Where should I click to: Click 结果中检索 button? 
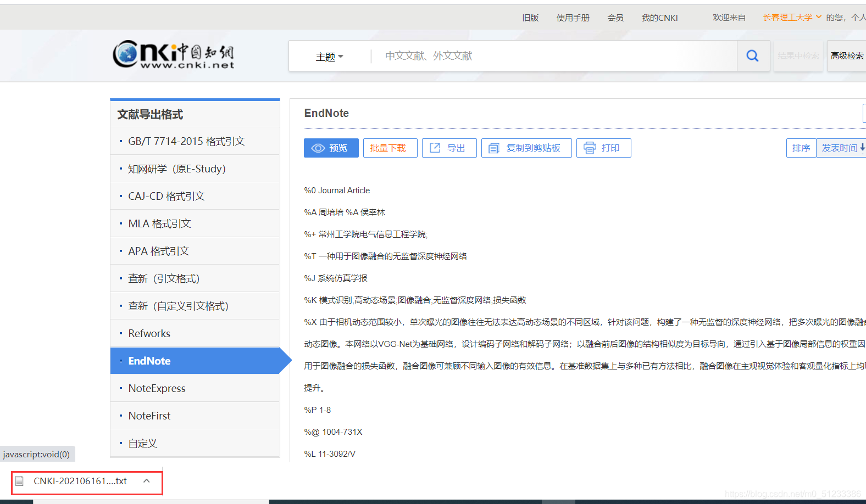pos(798,56)
